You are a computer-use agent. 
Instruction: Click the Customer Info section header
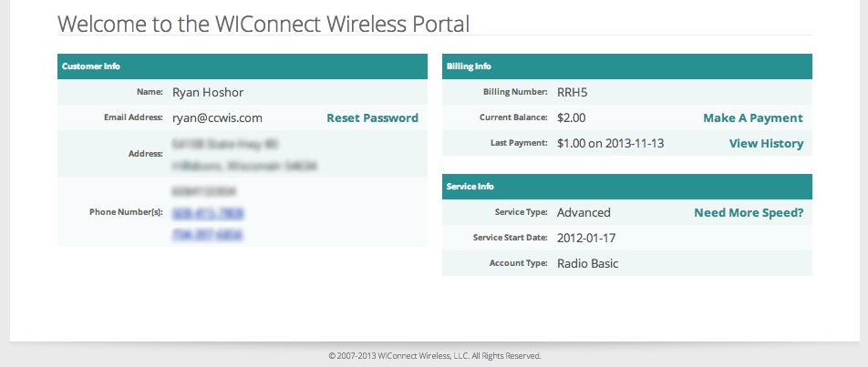click(91, 66)
